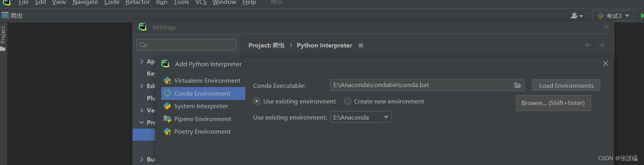This screenshot has height=165, width=644.
Task: Select Create new environment radio button
Action: 347,101
